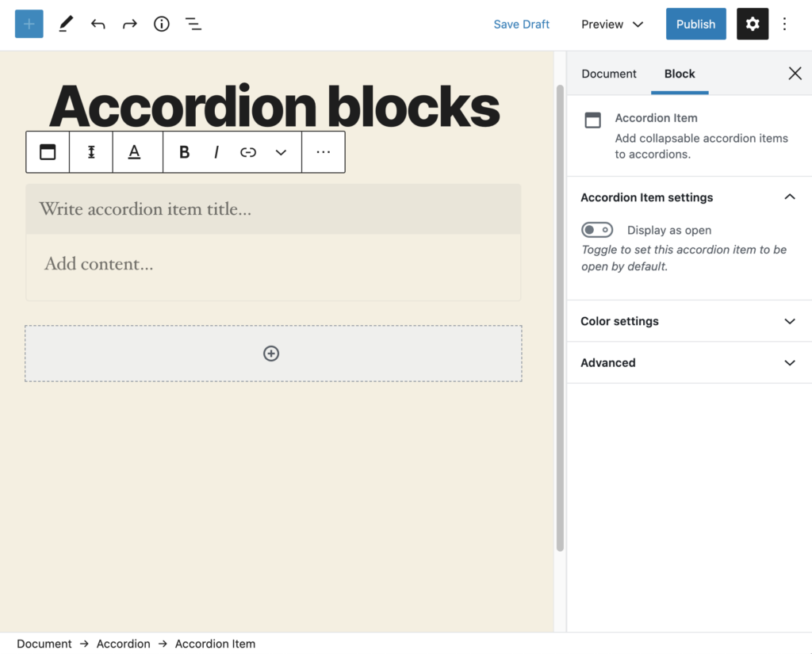Toggle the settings gear sidebar button

pos(752,24)
